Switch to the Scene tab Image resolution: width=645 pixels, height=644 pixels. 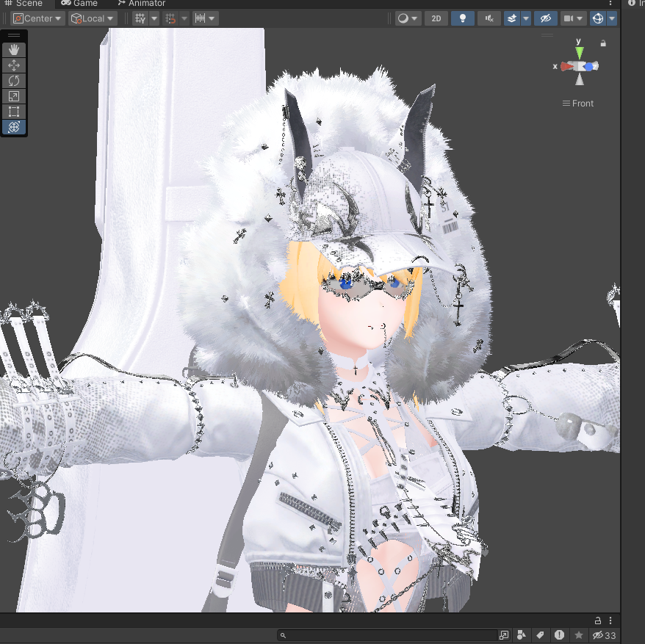click(x=24, y=3)
